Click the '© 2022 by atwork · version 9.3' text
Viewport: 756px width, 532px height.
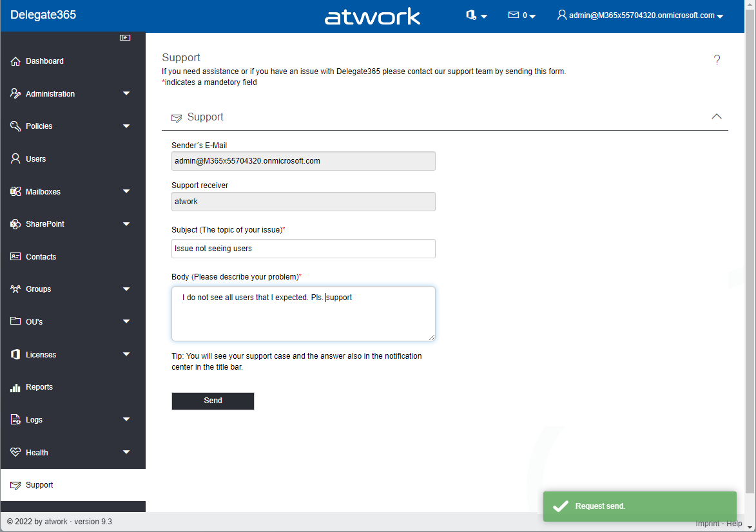click(x=59, y=522)
